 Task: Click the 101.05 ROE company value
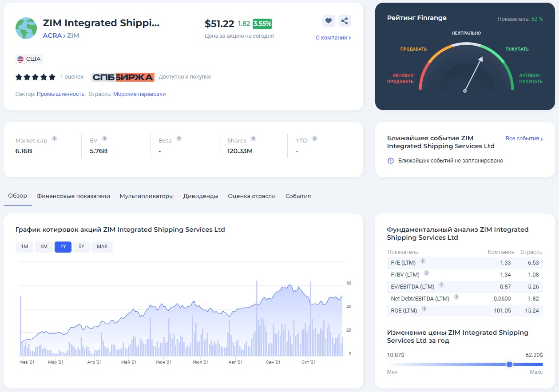coord(502,311)
